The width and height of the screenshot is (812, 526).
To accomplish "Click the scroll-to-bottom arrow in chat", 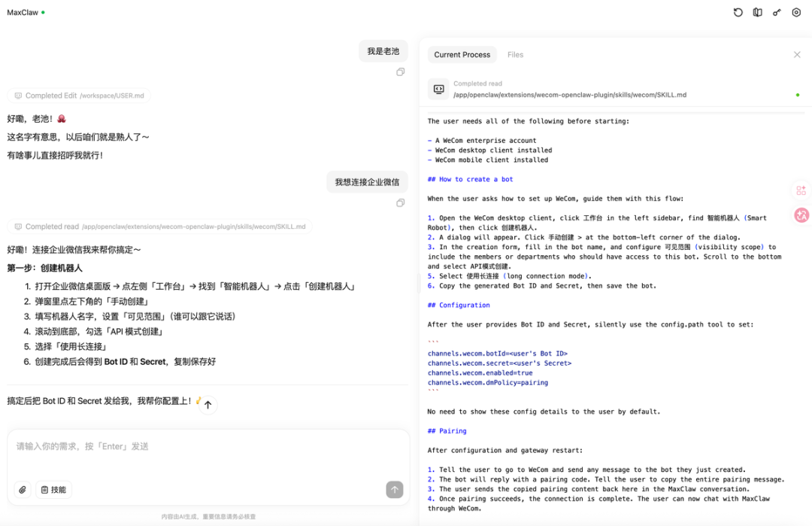I will tap(208, 405).
